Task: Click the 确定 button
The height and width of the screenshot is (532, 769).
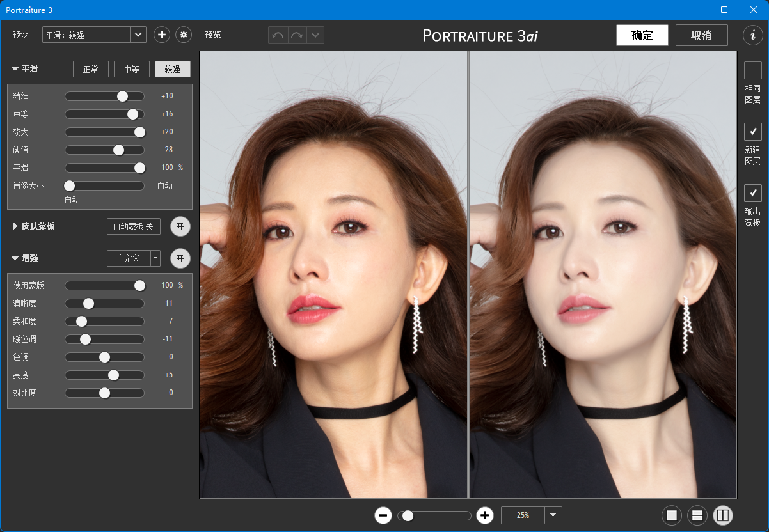Action: click(642, 35)
